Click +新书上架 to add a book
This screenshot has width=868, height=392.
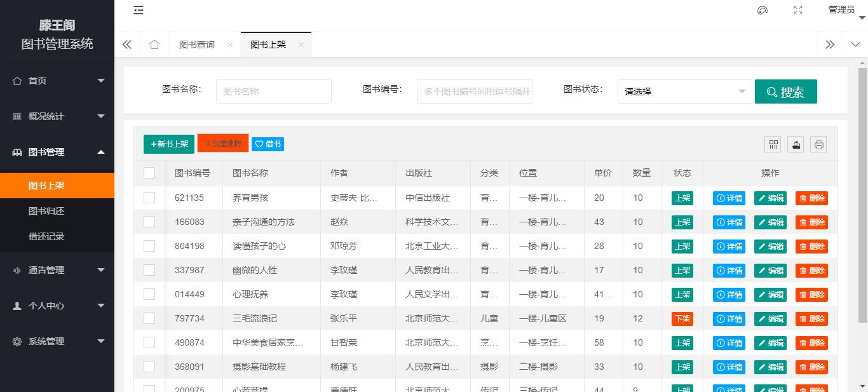coord(168,144)
